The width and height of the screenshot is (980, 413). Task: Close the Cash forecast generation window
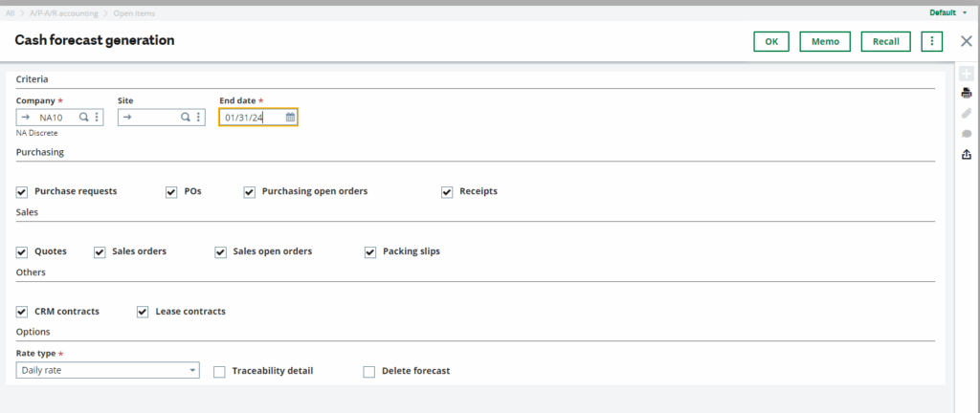click(967, 42)
